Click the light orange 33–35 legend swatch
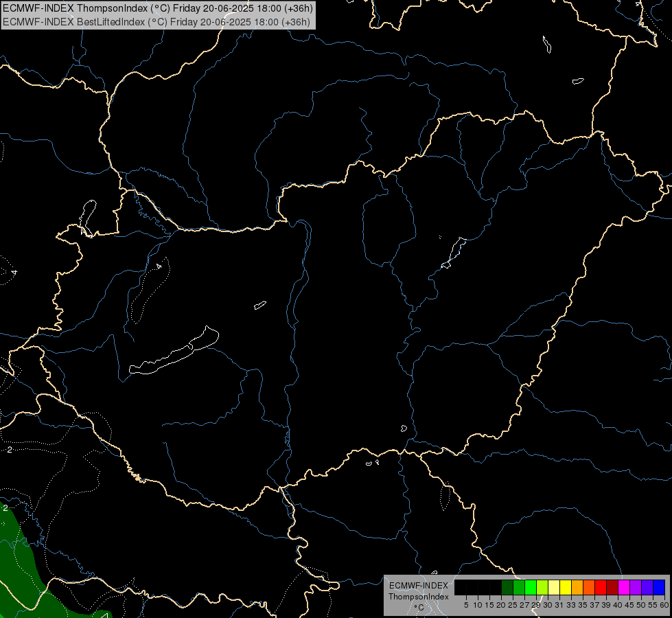672x618 pixels. (577, 587)
